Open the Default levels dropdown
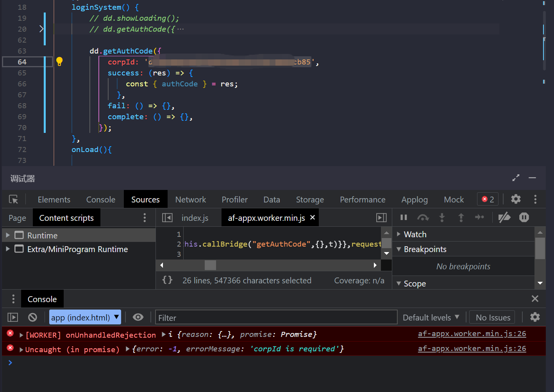The height and width of the screenshot is (392, 554). click(x=431, y=317)
